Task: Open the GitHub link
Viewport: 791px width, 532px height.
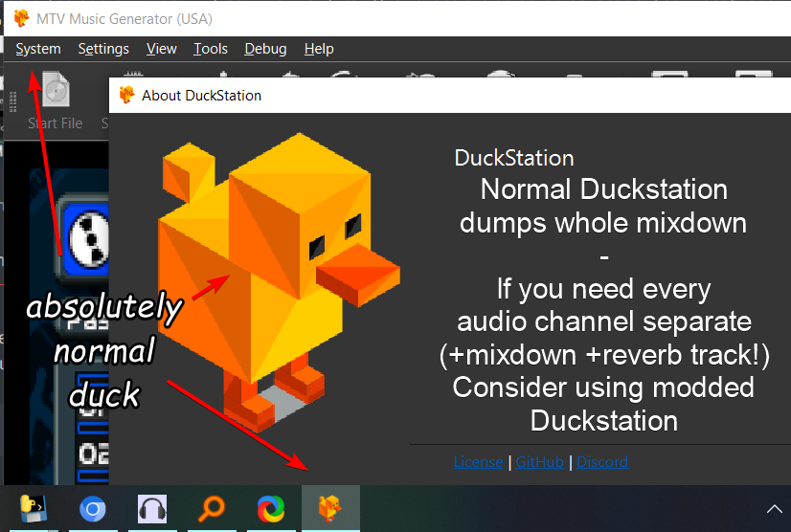Action: click(x=539, y=461)
